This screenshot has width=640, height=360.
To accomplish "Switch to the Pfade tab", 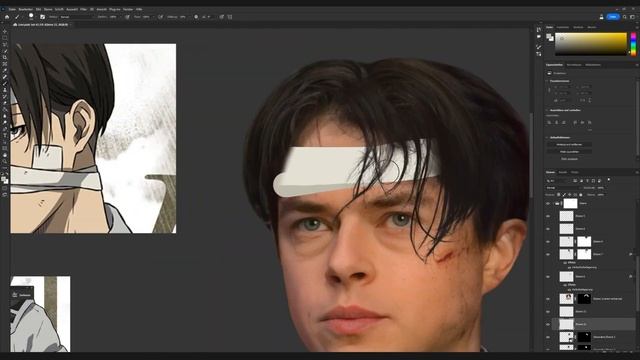I will (x=575, y=172).
